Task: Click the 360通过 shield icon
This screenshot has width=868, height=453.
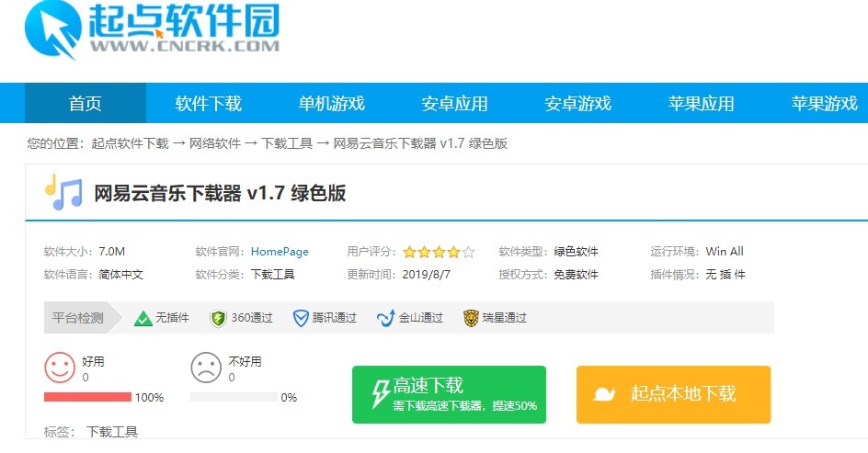Action: point(218,318)
